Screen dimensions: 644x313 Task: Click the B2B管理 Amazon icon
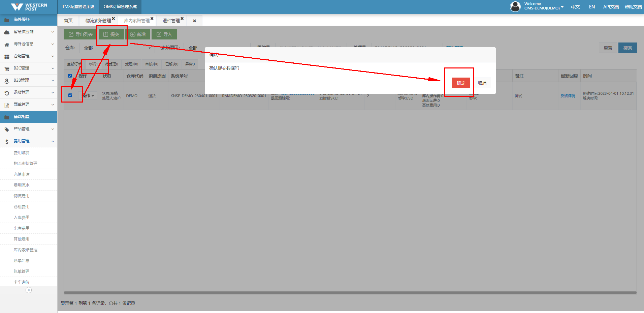point(7,81)
